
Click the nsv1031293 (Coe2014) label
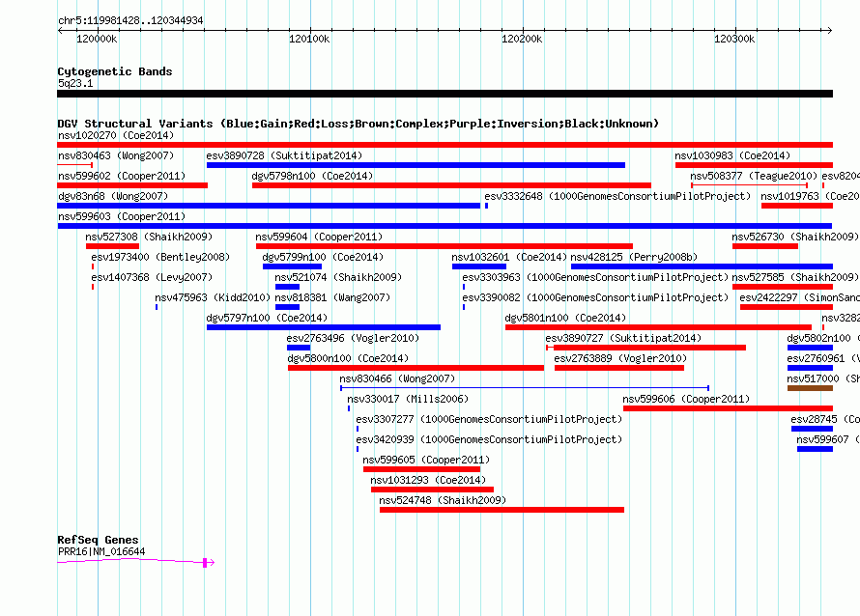(x=428, y=480)
